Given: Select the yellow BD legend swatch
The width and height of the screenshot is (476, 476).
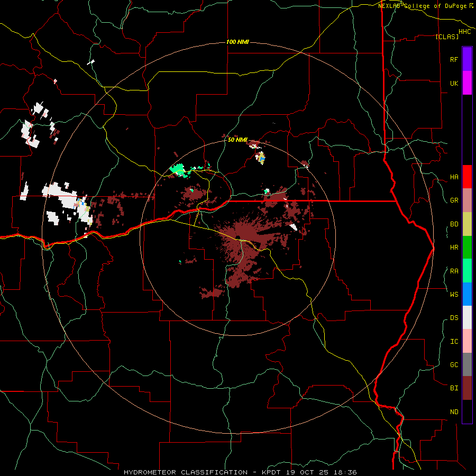Looking at the screenshot, I should (x=467, y=224).
